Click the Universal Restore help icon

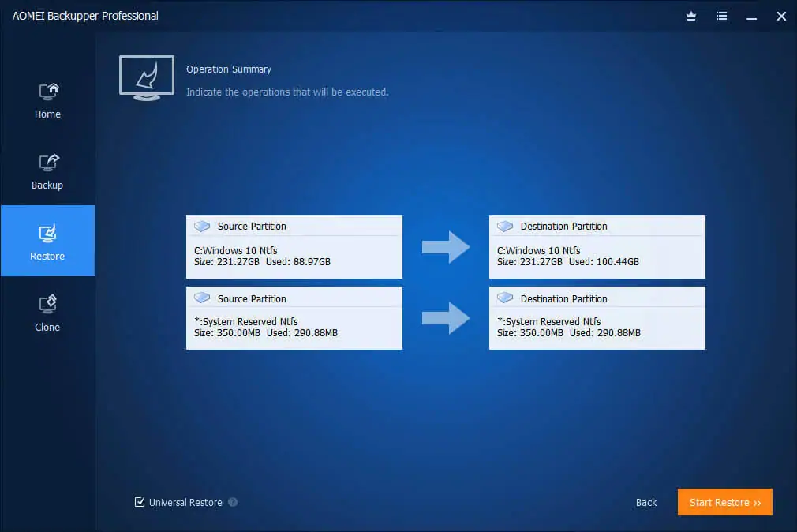pos(233,503)
